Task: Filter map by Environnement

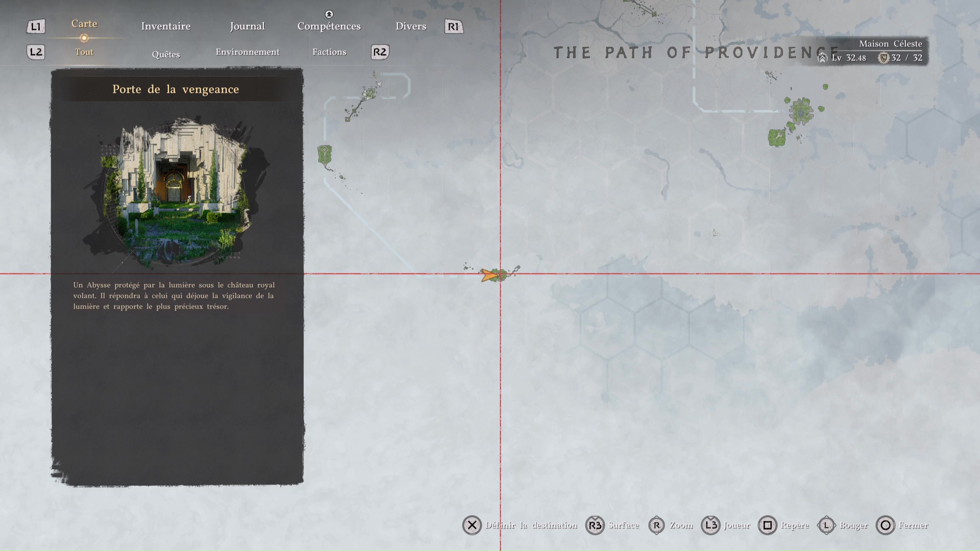Action: 247,52
